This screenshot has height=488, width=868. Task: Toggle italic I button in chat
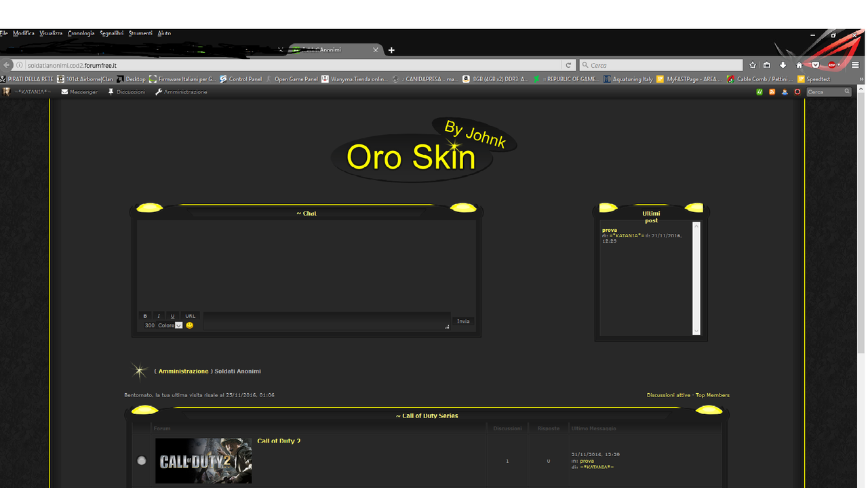[159, 316]
